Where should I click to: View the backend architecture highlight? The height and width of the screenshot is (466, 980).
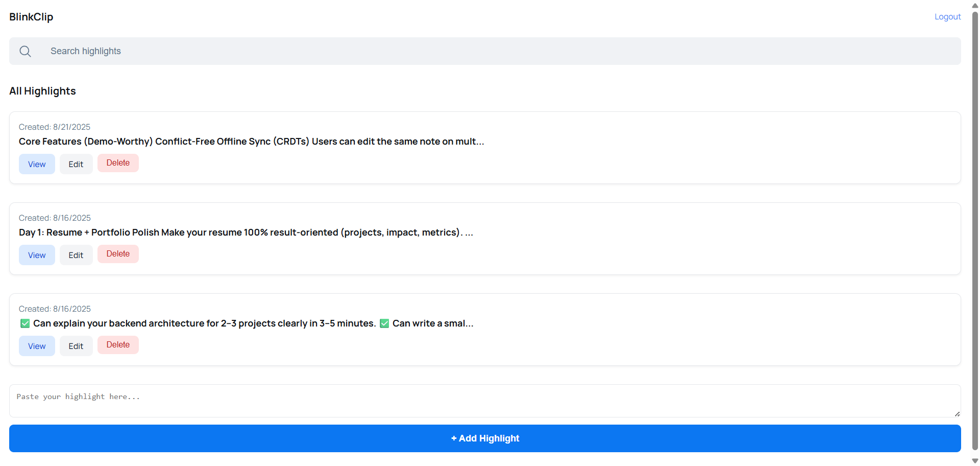pos(37,346)
